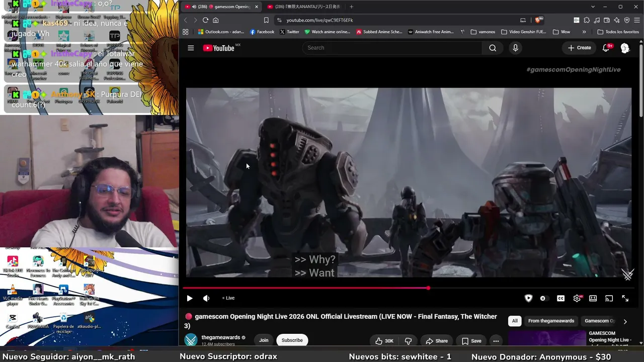This screenshot has height=362, width=644.
Task: Switch the player to theater mode
Action: (x=593, y=298)
